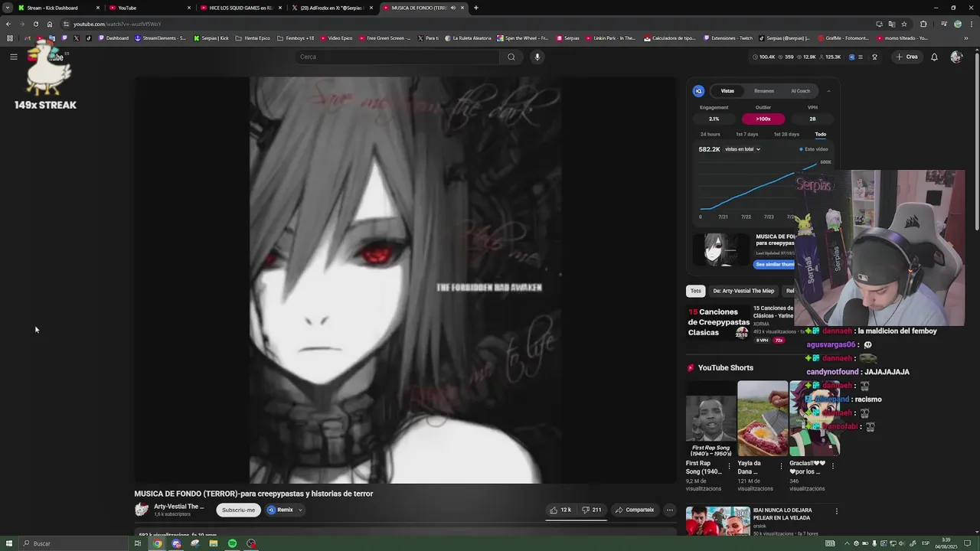Select the Tots filter chip
Screen dimensions: 980x551
pos(695,291)
